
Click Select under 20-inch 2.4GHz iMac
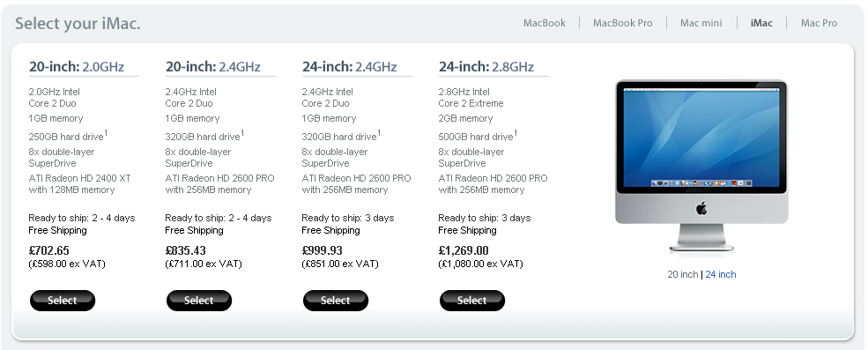click(x=199, y=301)
